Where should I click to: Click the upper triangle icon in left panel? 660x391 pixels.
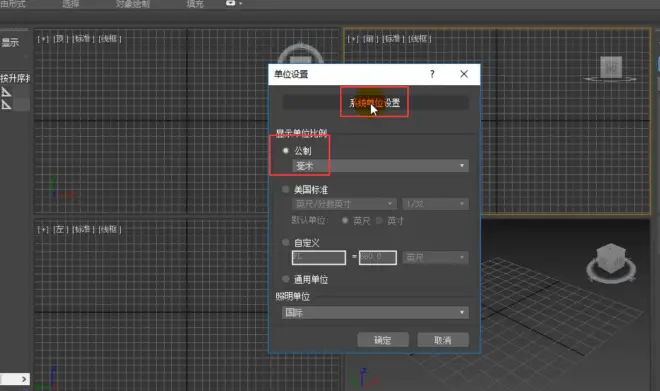coord(6,91)
